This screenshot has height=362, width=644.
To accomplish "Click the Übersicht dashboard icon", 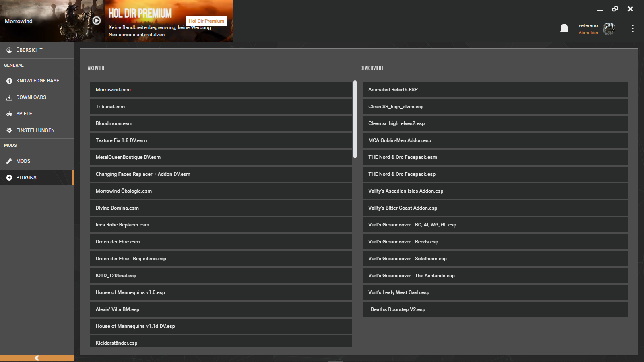I will (9, 50).
